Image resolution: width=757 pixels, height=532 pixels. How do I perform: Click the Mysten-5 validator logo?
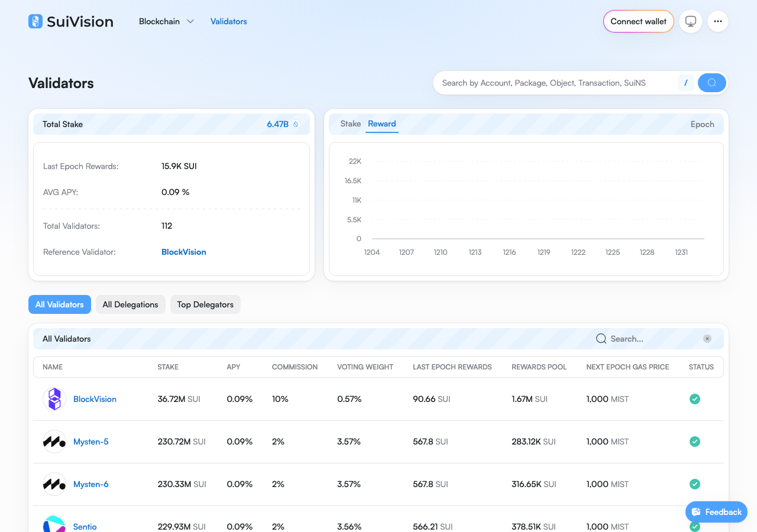click(x=54, y=442)
